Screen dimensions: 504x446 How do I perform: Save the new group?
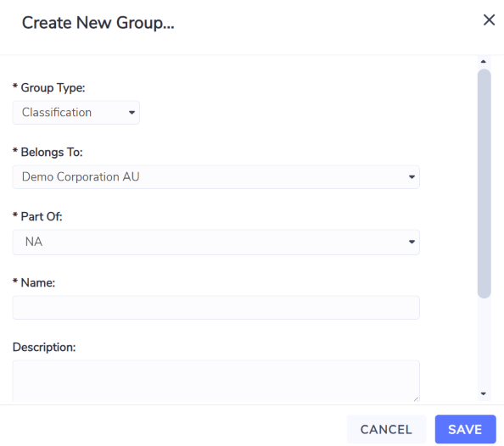466,429
